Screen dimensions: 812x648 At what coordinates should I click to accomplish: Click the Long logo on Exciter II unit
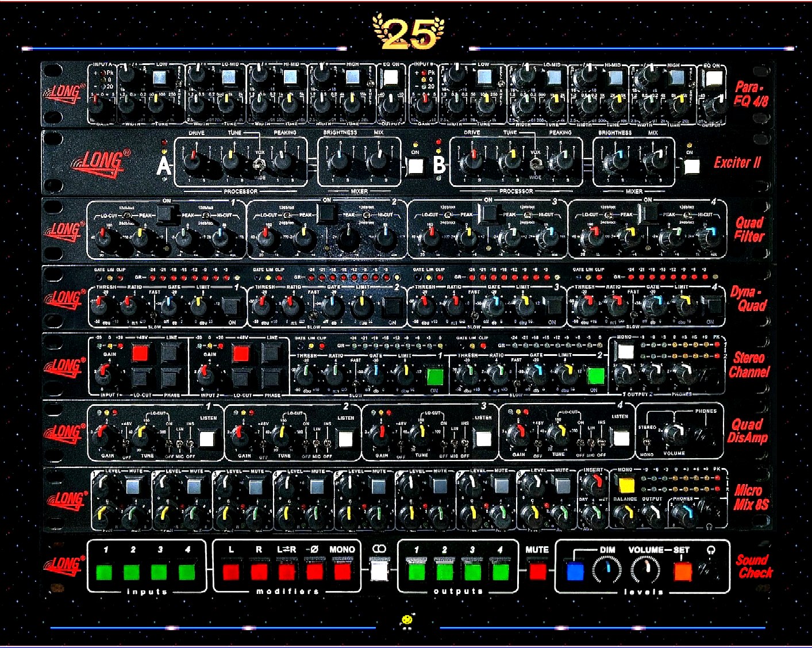coord(101,163)
